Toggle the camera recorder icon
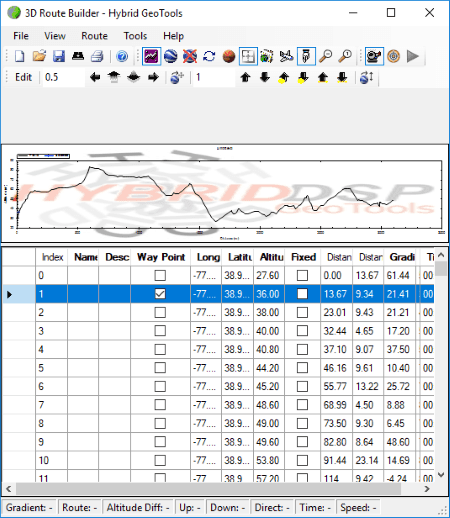450x518 pixels. (x=374, y=56)
